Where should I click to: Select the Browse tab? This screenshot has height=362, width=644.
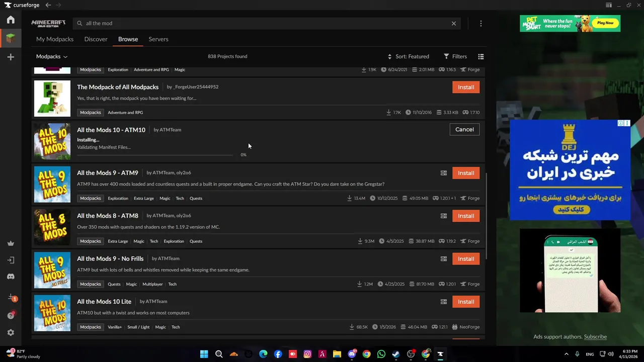pyautogui.click(x=128, y=39)
